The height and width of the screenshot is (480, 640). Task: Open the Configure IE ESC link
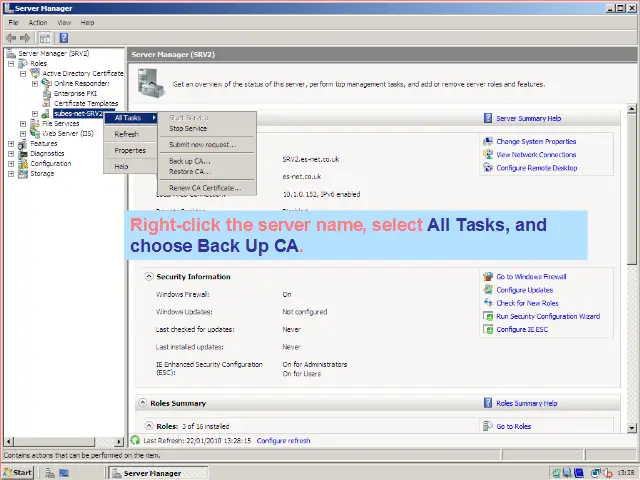pos(522,329)
